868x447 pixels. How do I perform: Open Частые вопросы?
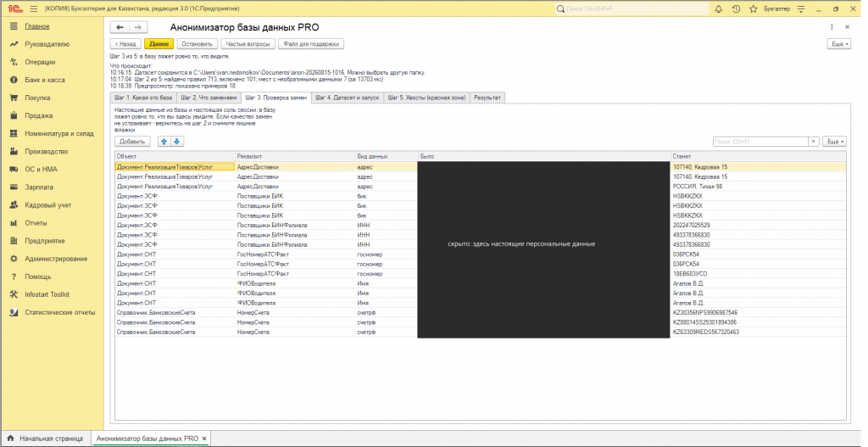tap(248, 44)
